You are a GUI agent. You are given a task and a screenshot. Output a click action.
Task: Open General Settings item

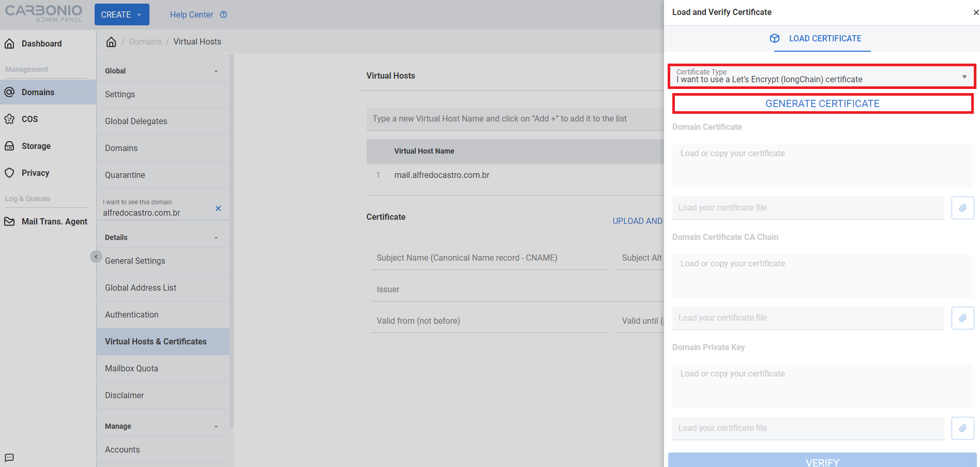(163, 261)
